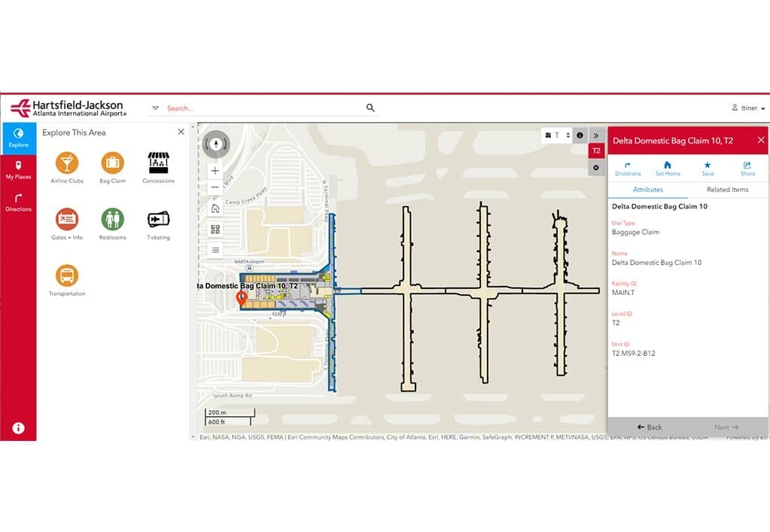
Task: Zoom in on the map
Action: pyautogui.click(x=215, y=171)
